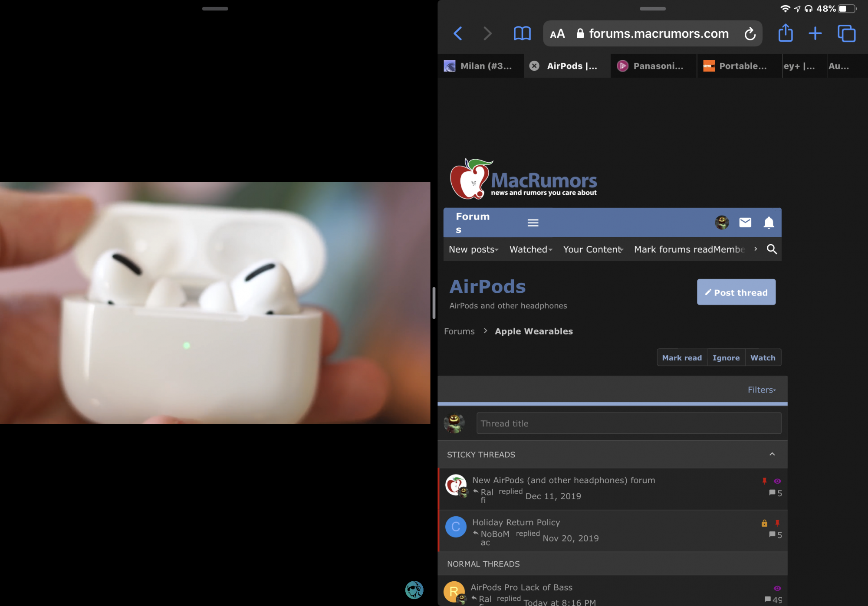Click the lock icon on Holiday Return Policy
The height and width of the screenshot is (606, 868).
[x=764, y=523]
